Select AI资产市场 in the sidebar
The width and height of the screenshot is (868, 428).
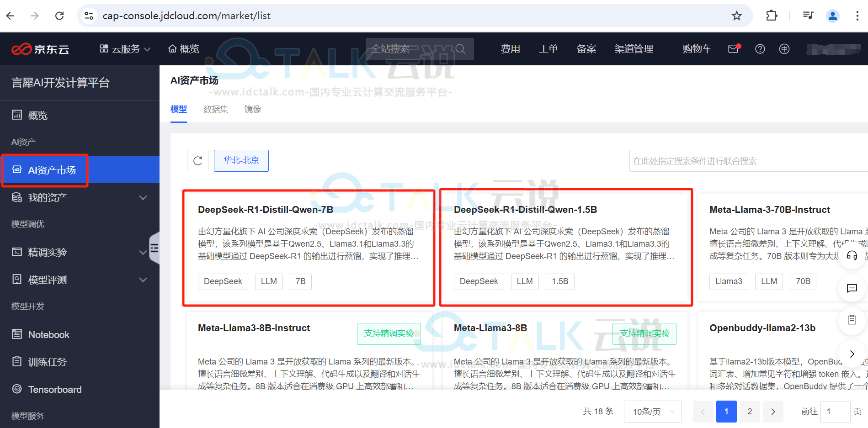(80, 170)
